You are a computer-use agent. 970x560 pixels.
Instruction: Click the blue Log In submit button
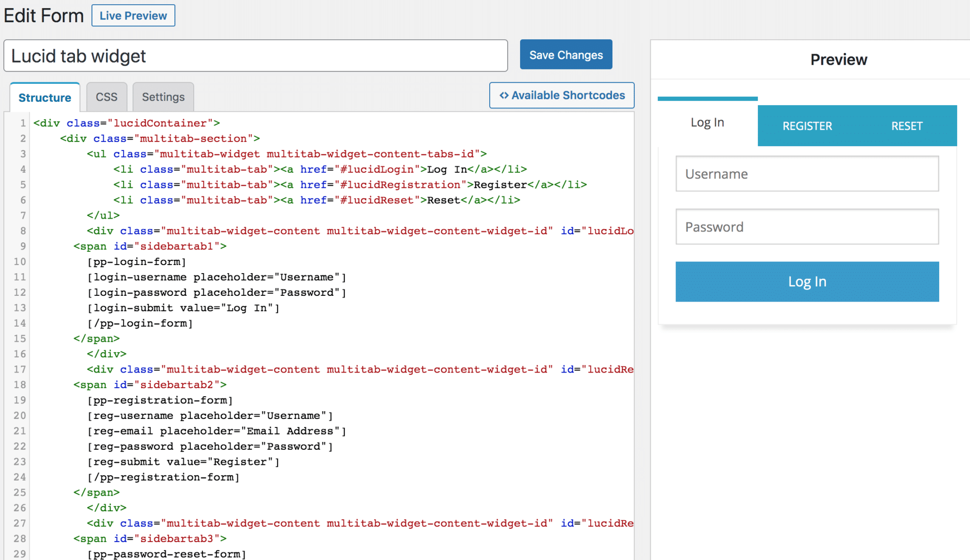(807, 281)
